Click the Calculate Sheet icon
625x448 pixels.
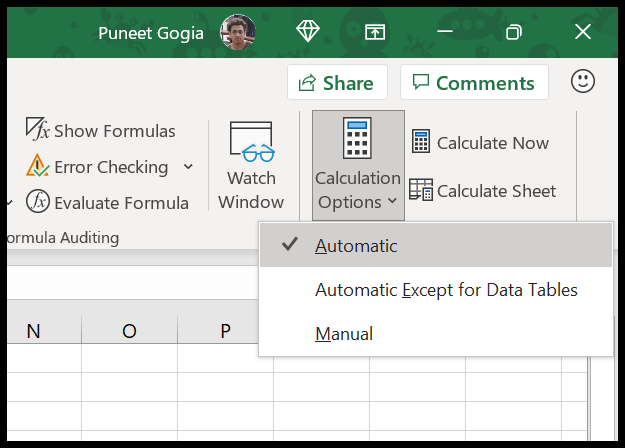421,191
